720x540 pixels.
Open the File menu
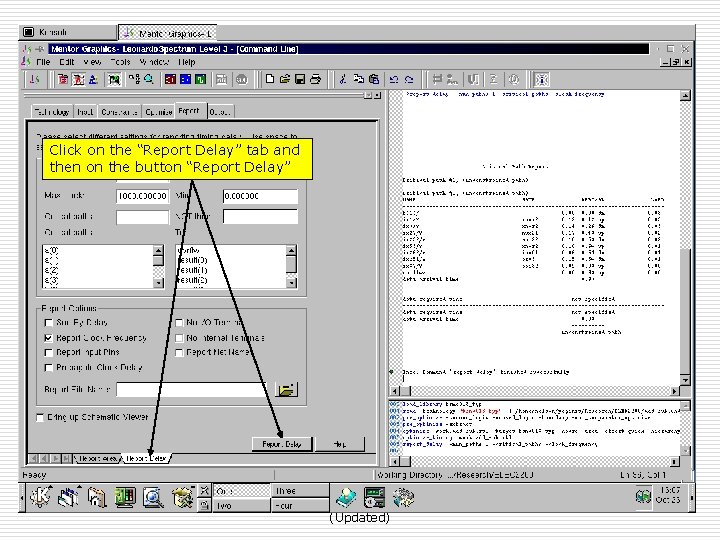pyautogui.click(x=43, y=62)
